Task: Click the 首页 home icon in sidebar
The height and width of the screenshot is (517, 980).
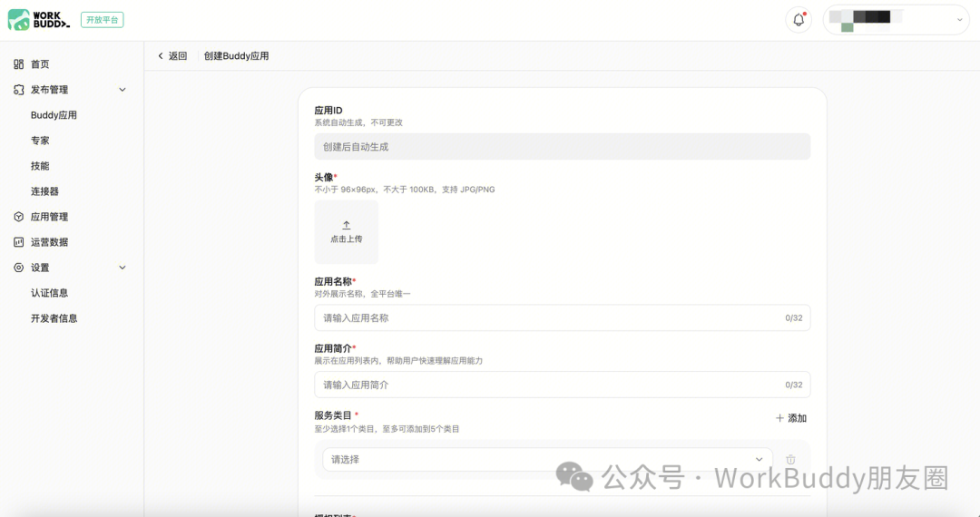Action: pyautogui.click(x=19, y=63)
